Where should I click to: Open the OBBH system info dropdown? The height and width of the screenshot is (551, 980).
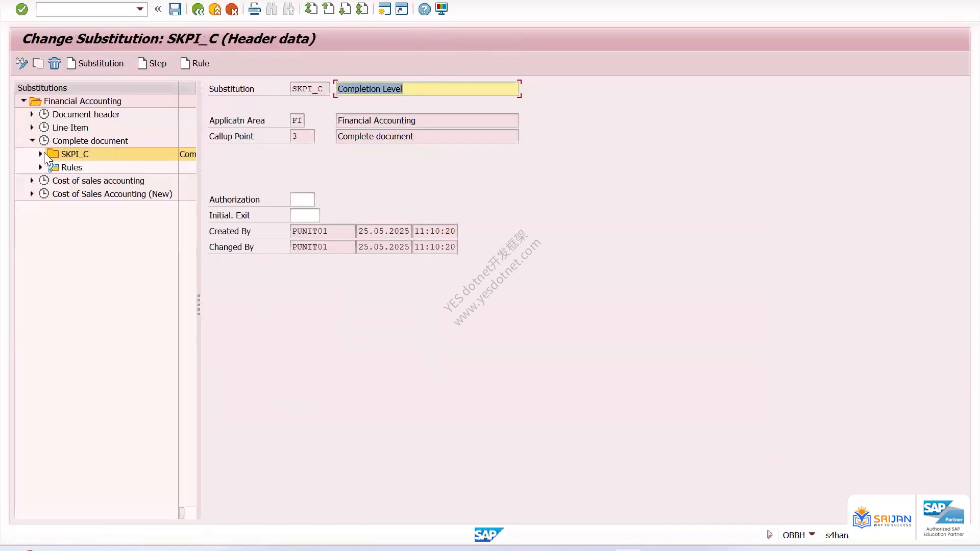point(812,535)
